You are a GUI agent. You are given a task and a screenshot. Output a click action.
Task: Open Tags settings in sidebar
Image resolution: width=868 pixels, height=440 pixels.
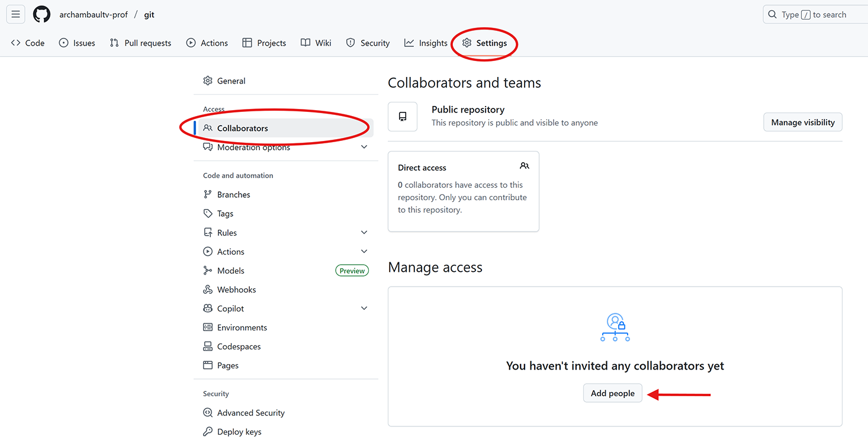(225, 213)
